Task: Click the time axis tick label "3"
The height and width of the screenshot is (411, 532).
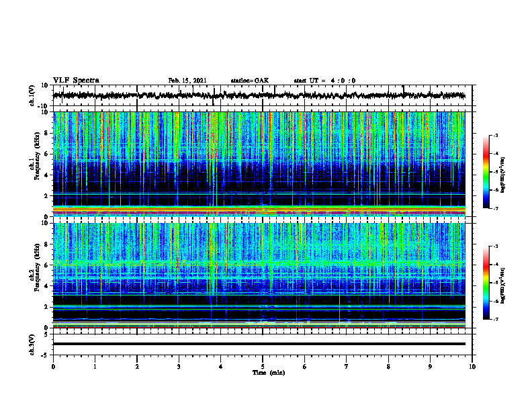Action: [x=179, y=367]
